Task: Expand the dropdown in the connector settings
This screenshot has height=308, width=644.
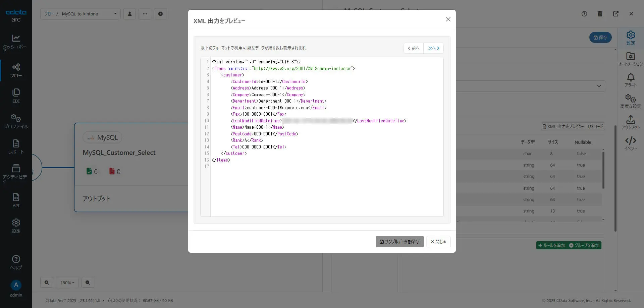Action: pyautogui.click(x=599, y=86)
